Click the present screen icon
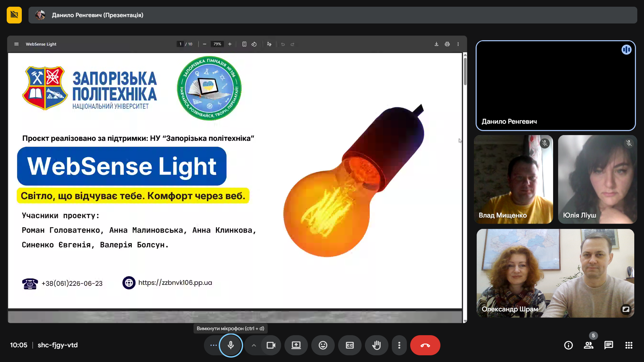The image size is (644, 362). pos(296,345)
